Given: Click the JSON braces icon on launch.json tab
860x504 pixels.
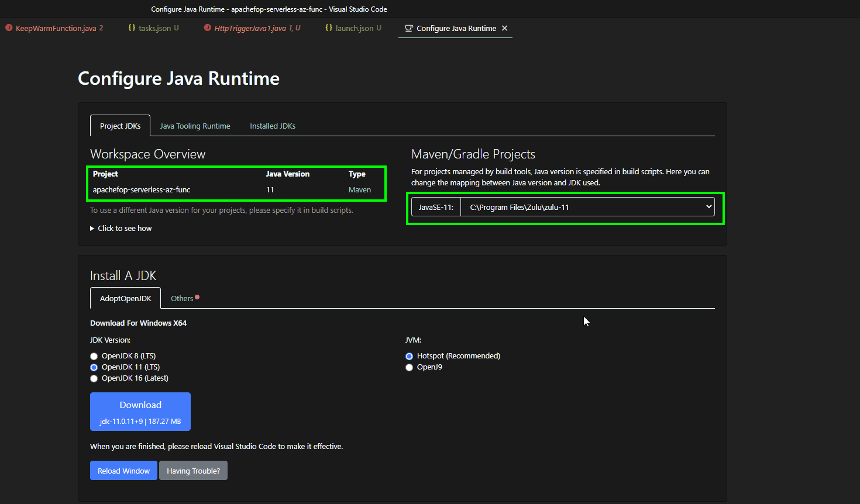Looking at the screenshot, I should point(329,27).
